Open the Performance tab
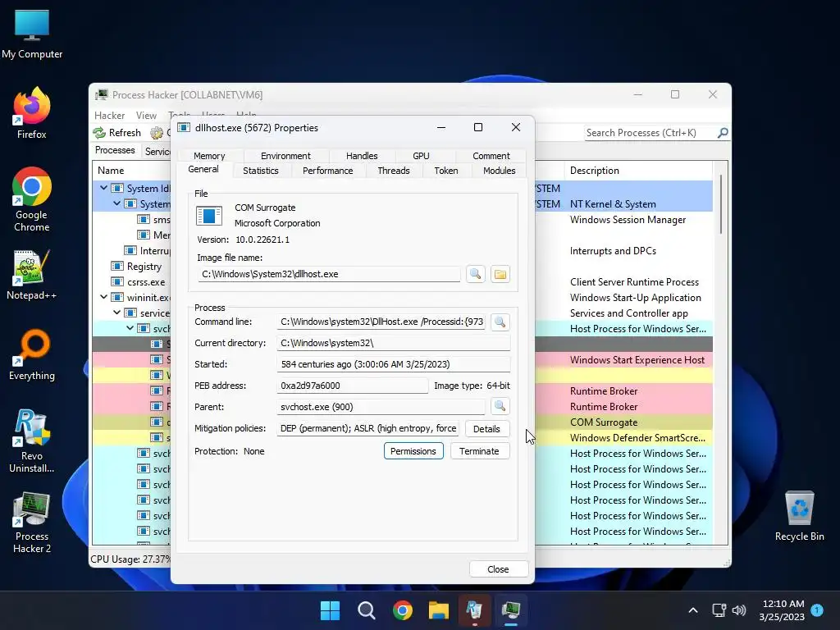 327,171
